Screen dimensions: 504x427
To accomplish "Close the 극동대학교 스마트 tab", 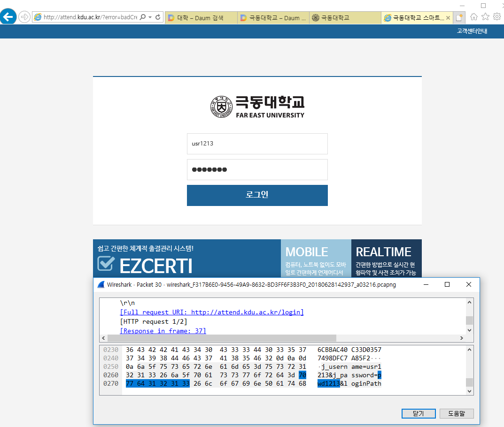I will tap(448, 18).
